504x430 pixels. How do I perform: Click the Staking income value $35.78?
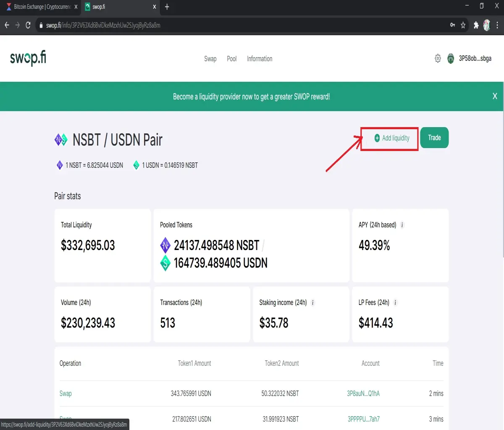274,323
